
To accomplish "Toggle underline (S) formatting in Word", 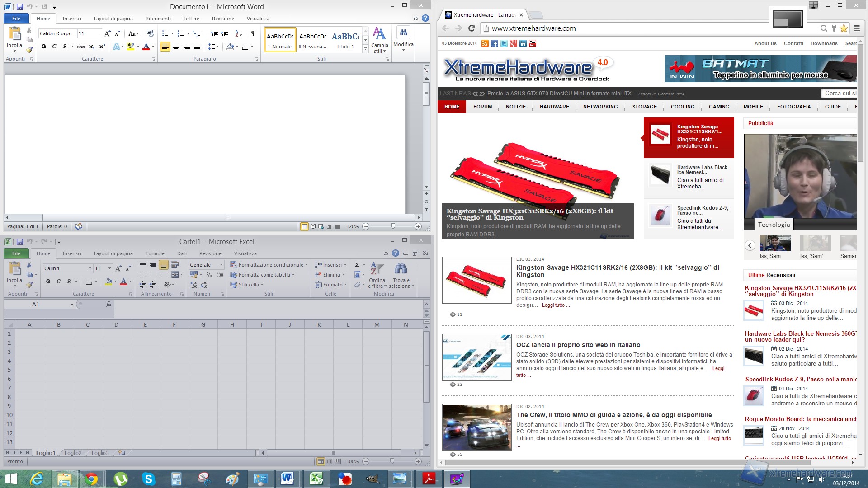I will click(65, 46).
